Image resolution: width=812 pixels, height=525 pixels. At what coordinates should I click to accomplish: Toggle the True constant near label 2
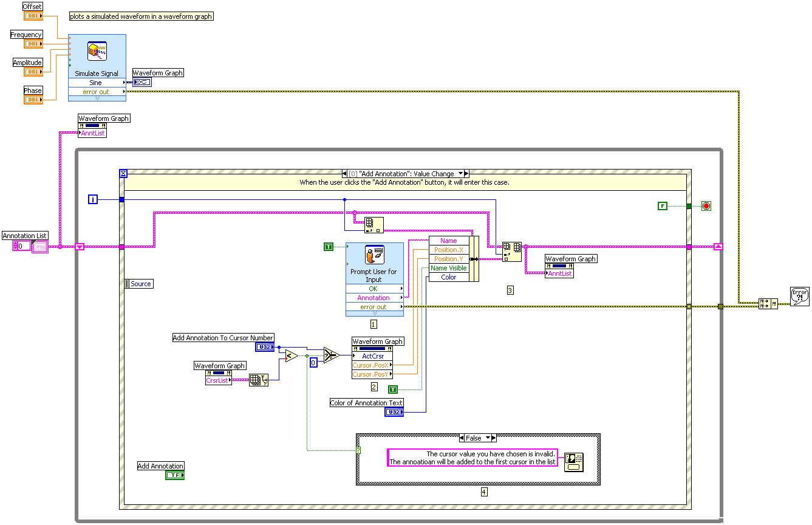pyautogui.click(x=393, y=389)
